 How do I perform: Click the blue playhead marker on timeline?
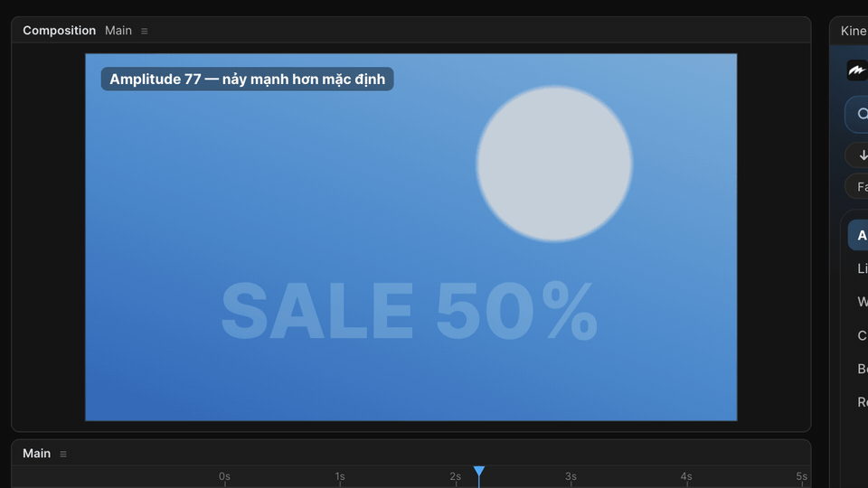[479, 472]
